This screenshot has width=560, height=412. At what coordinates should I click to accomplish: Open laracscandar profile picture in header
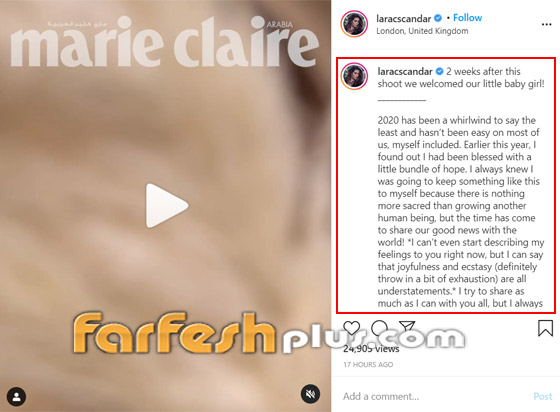(x=354, y=24)
